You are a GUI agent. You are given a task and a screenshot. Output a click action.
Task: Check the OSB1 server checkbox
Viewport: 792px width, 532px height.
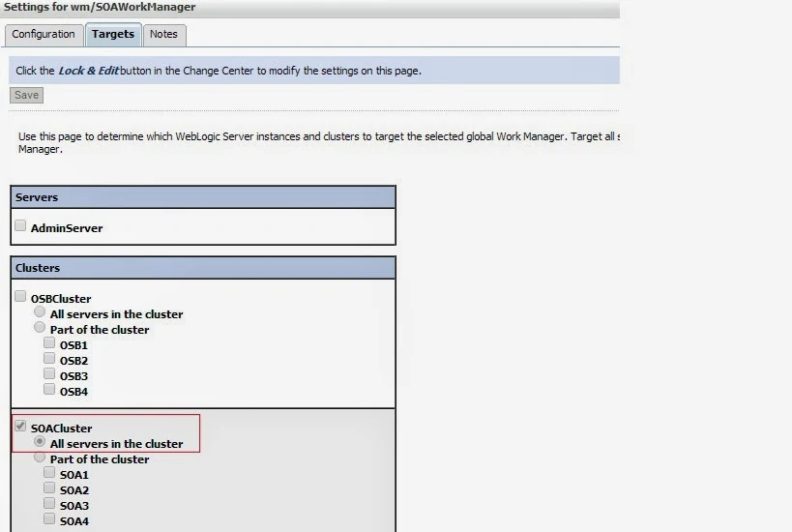point(49,342)
